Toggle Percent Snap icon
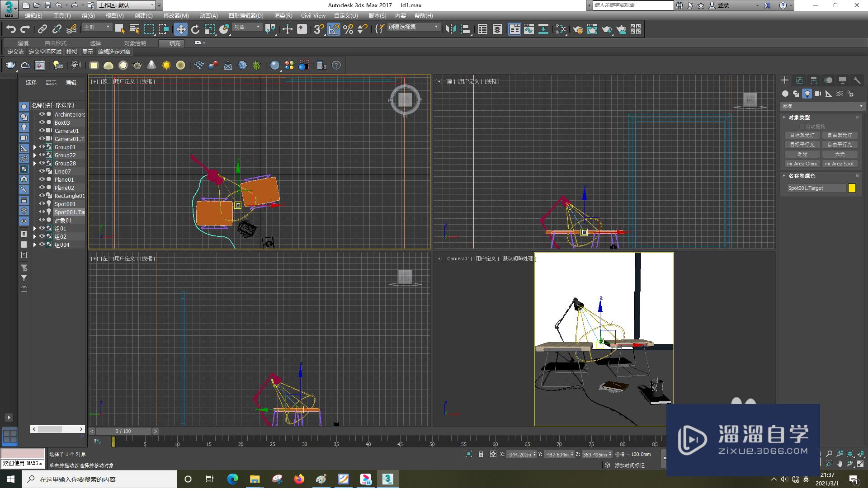 click(348, 29)
